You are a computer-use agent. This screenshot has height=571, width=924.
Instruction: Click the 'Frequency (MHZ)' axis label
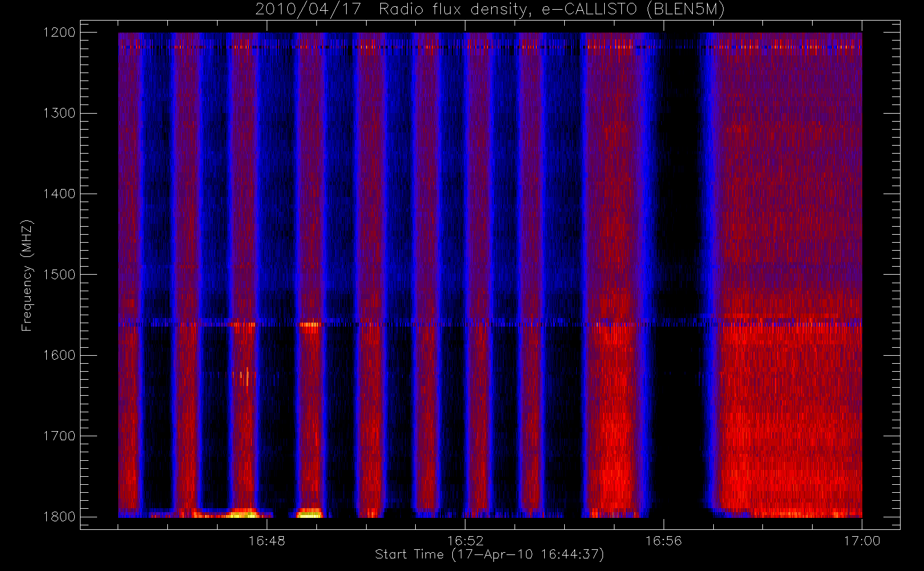(26, 275)
